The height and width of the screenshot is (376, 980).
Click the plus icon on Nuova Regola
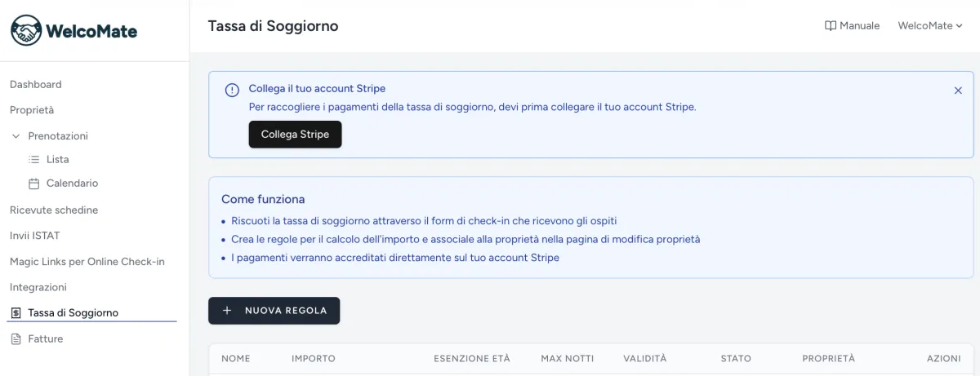[227, 311]
